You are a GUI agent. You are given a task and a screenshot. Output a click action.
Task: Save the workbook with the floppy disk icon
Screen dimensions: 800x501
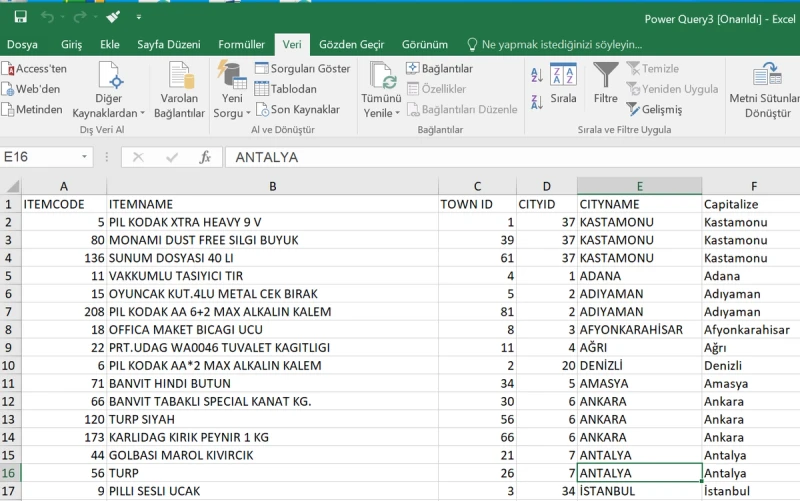pyautogui.click(x=20, y=17)
